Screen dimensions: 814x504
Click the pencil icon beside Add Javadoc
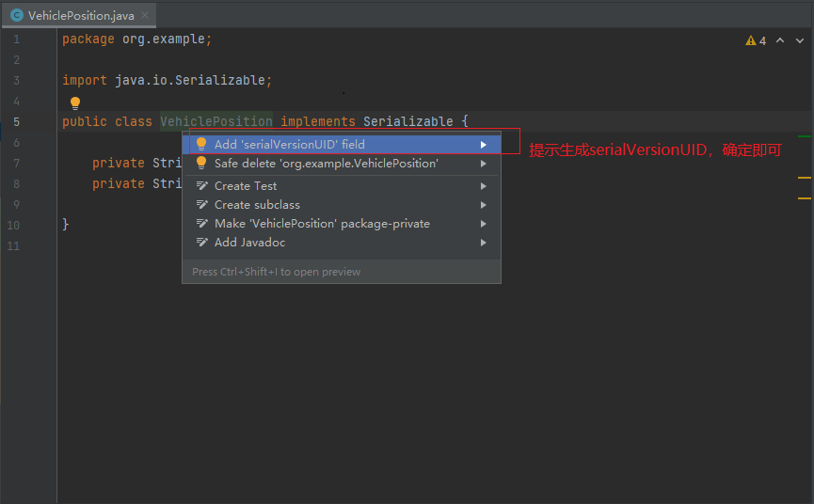click(202, 243)
